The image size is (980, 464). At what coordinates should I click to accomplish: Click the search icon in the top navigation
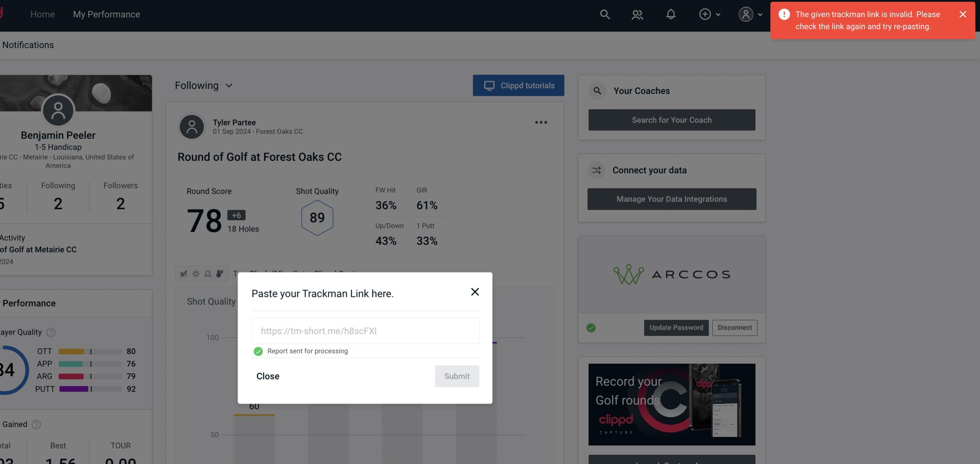pos(604,14)
